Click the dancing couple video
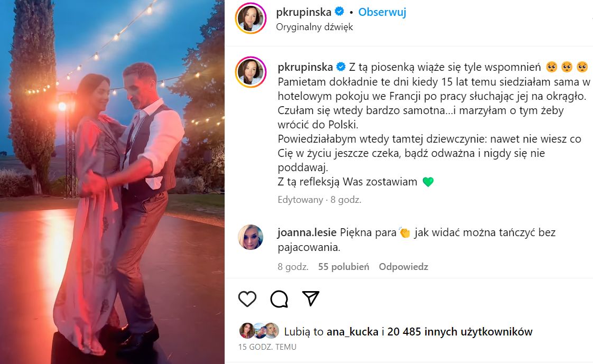593x364 pixels. pyautogui.click(x=113, y=182)
